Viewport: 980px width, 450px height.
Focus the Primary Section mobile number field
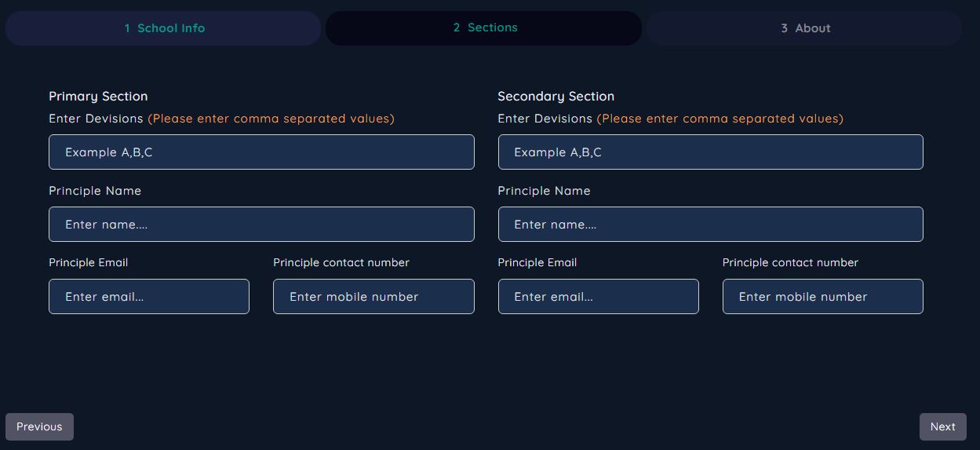373,297
